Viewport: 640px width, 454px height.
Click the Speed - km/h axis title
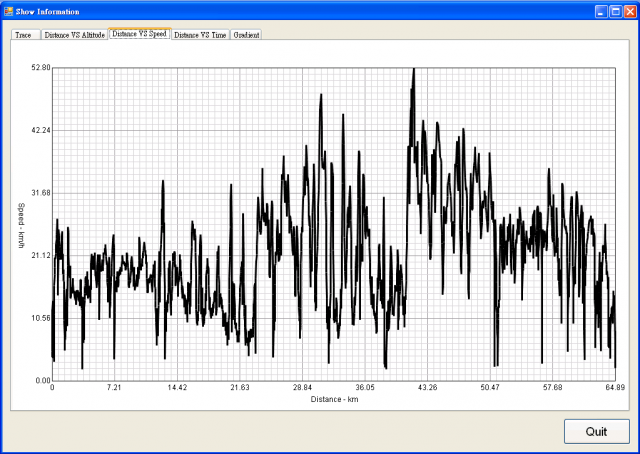click(21, 225)
